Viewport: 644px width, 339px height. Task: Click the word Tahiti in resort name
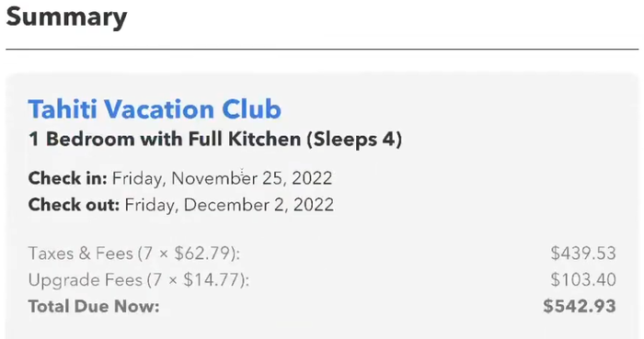[x=63, y=109]
